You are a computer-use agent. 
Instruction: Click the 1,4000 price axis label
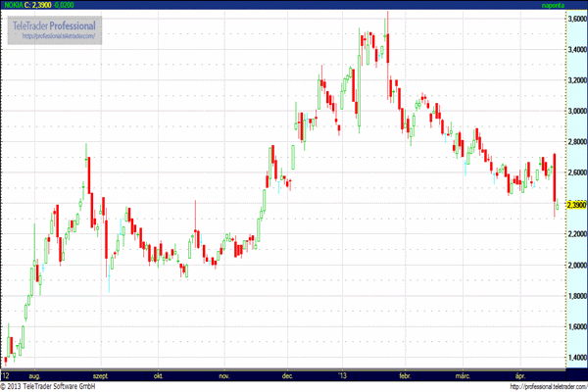[574, 358]
